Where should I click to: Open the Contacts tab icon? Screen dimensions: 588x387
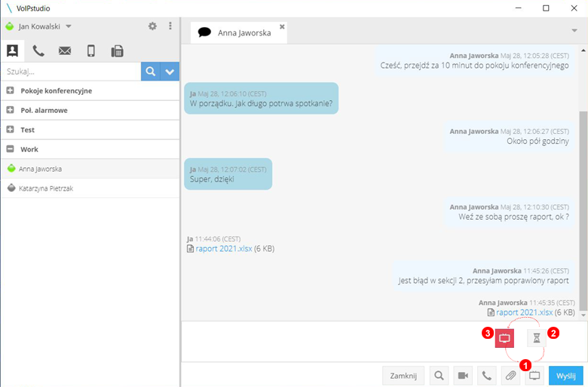pos(12,50)
